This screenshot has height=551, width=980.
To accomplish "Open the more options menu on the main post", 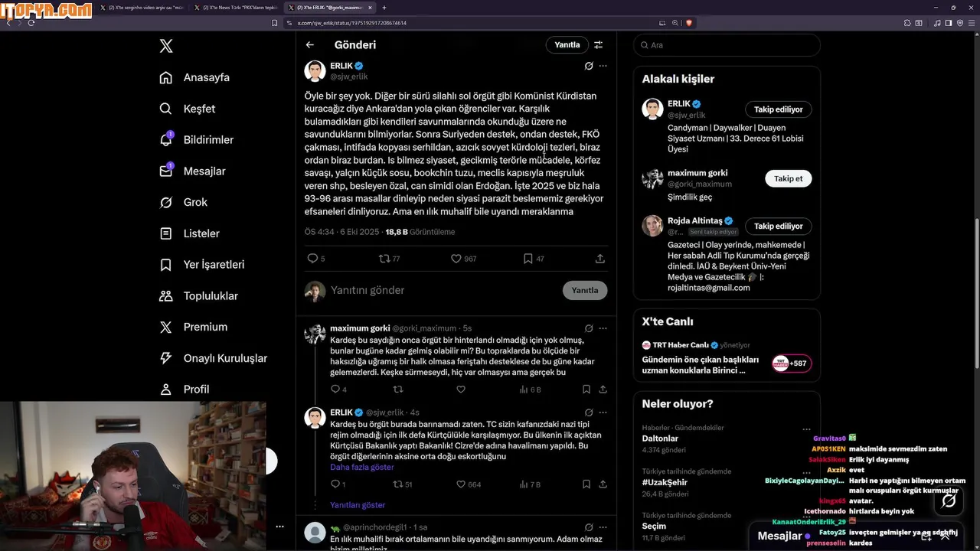I will (603, 66).
